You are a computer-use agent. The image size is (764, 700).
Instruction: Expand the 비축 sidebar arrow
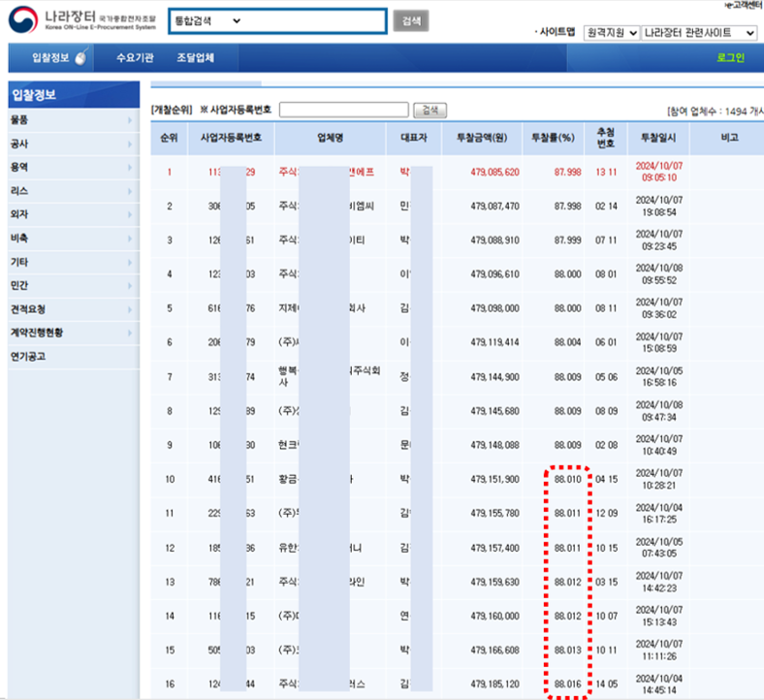(x=130, y=239)
